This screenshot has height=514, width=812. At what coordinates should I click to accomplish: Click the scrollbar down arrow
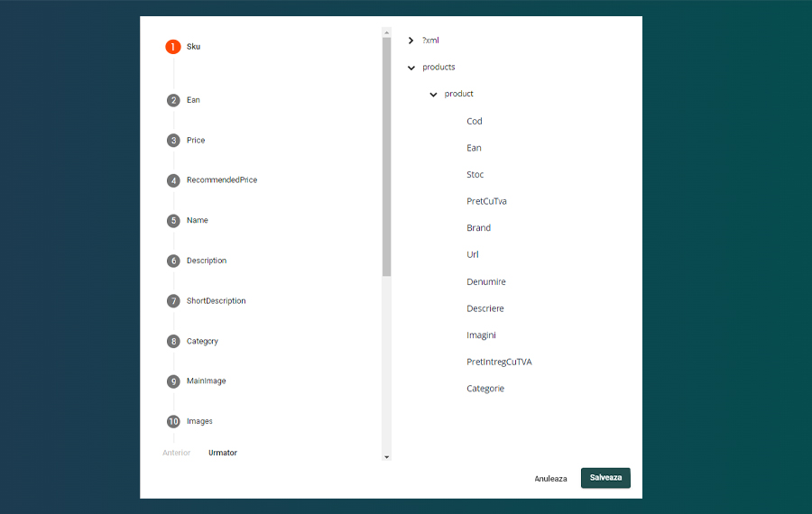tap(387, 457)
